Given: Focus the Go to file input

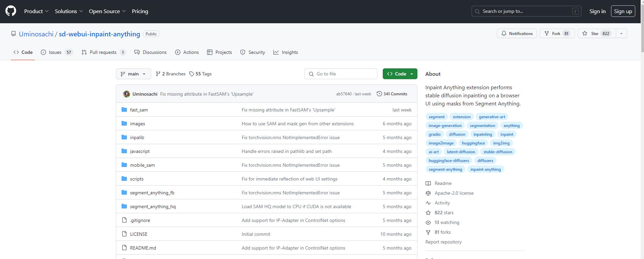Looking at the screenshot, I should click(341, 74).
